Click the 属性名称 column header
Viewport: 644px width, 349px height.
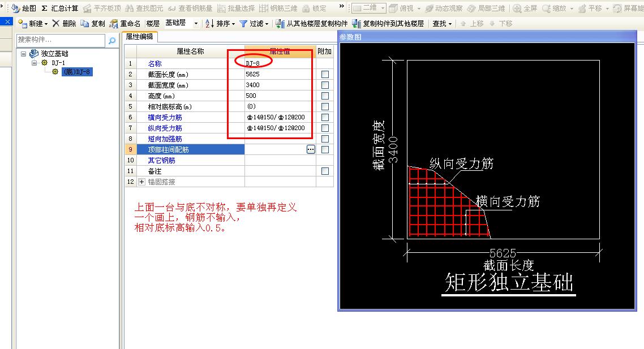[x=190, y=51]
